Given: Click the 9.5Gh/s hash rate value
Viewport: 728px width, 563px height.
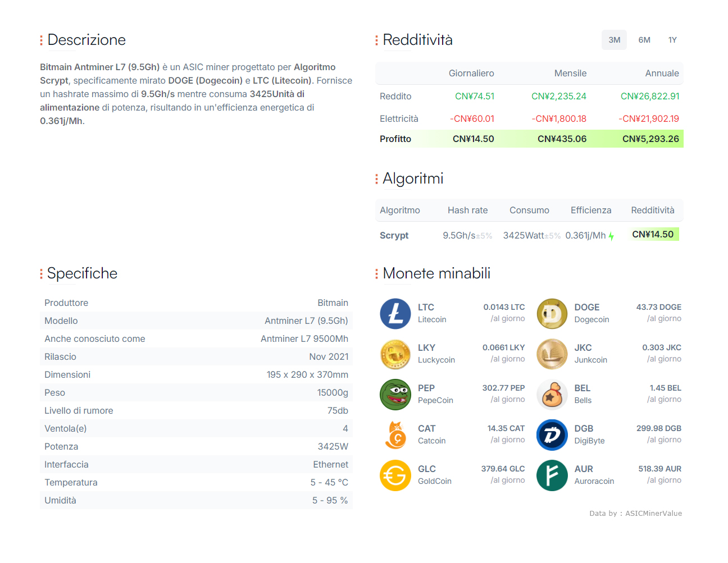Looking at the screenshot, I should 459,235.
